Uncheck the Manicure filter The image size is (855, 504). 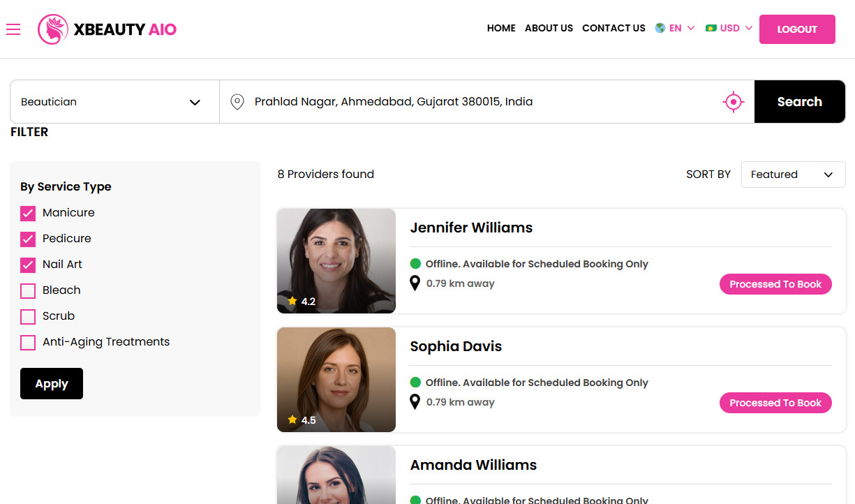(x=28, y=213)
